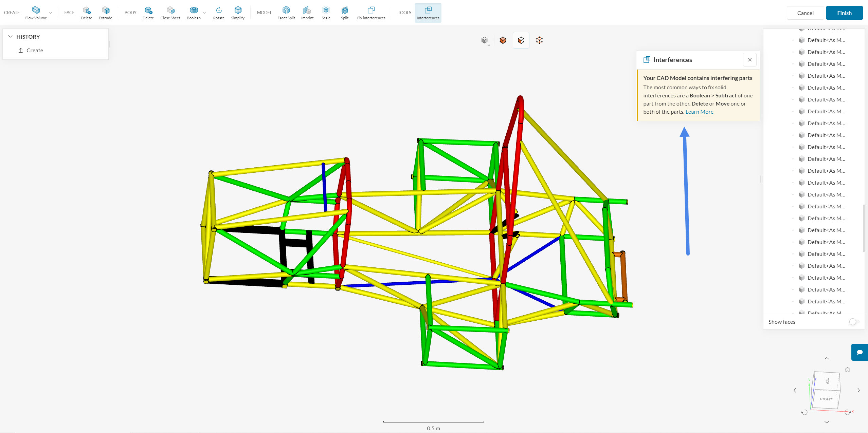The height and width of the screenshot is (433, 868).
Task: Follow the Learn More link
Action: coord(699,112)
